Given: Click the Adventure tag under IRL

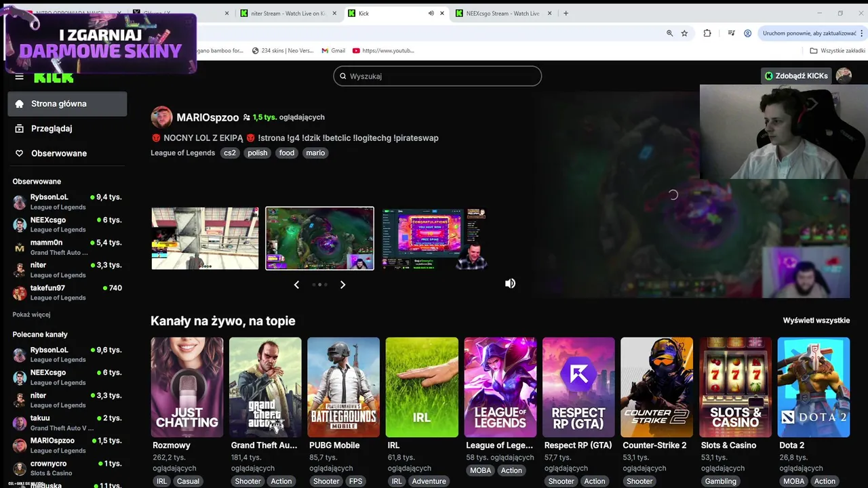Looking at the screenshot, I should point(429,481).
